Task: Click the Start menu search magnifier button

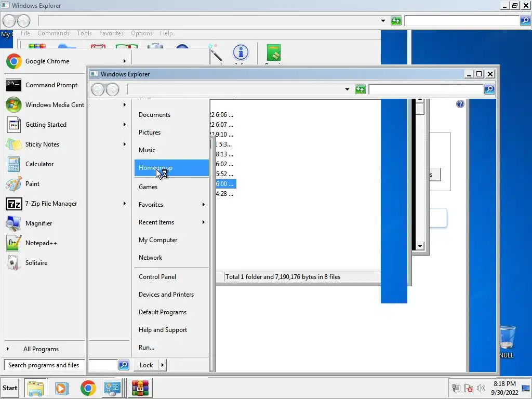Action: pyautogui.click(x=124, y=365)
